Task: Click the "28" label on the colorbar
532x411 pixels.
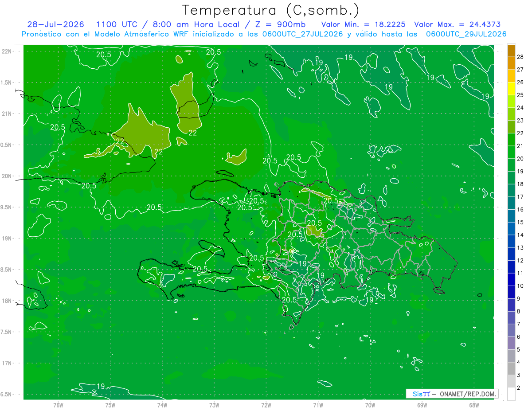Action: (520, 56)
